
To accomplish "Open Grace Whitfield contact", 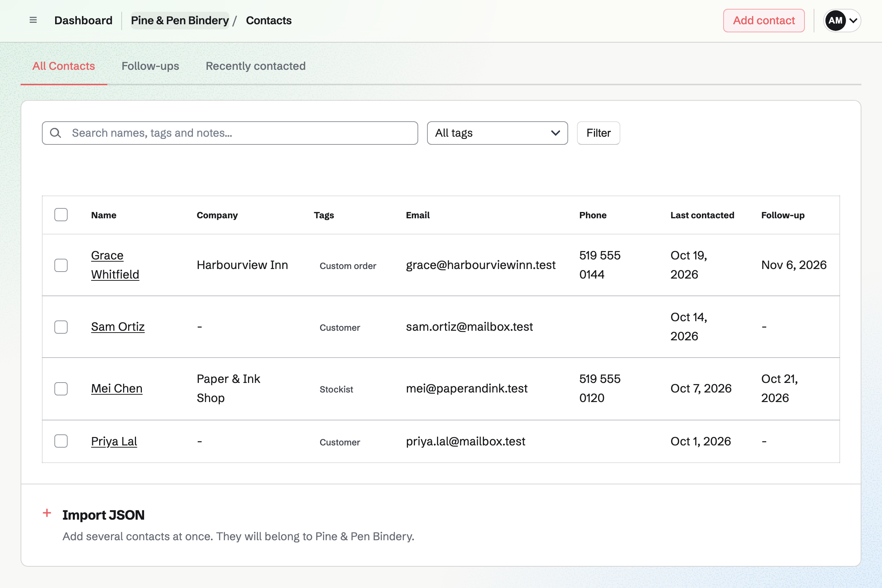I will coord(115,265).
